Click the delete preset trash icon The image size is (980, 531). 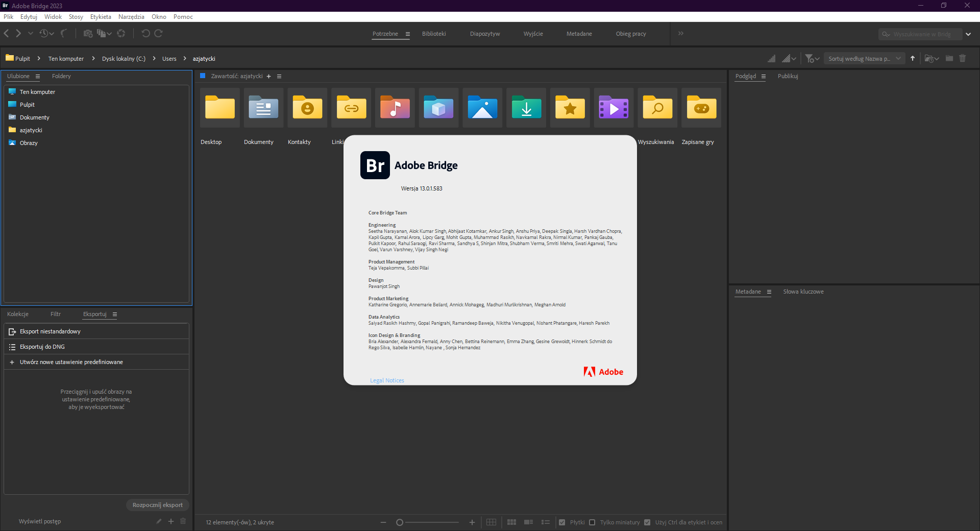coord(183,521)
